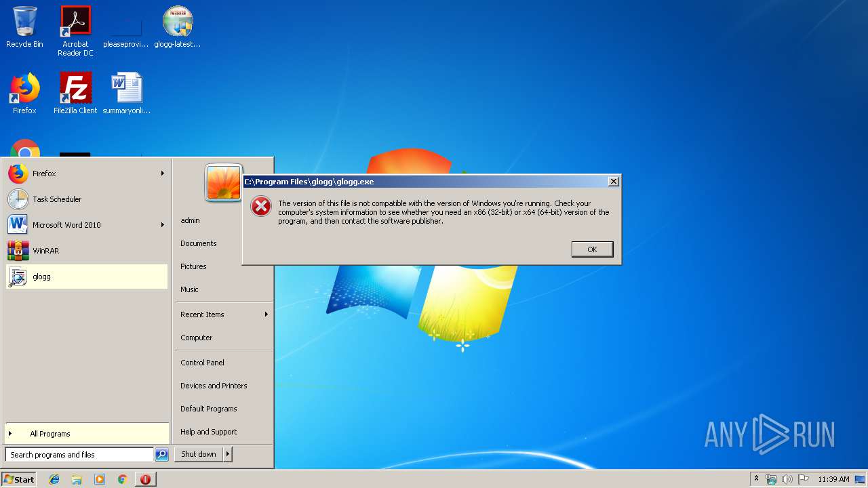Viewport: 868px width, 488px height.
Task: Expand the Firefox jump list arrow
Action: click(163, 174)
